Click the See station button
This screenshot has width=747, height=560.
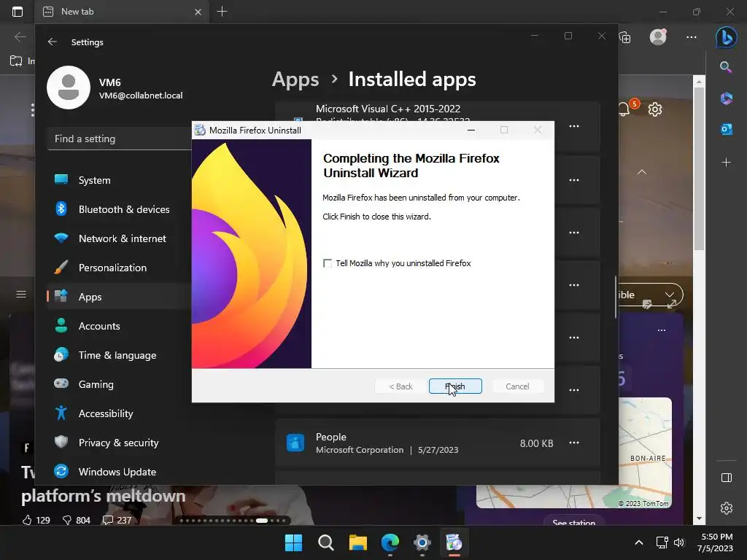(574, 521)
